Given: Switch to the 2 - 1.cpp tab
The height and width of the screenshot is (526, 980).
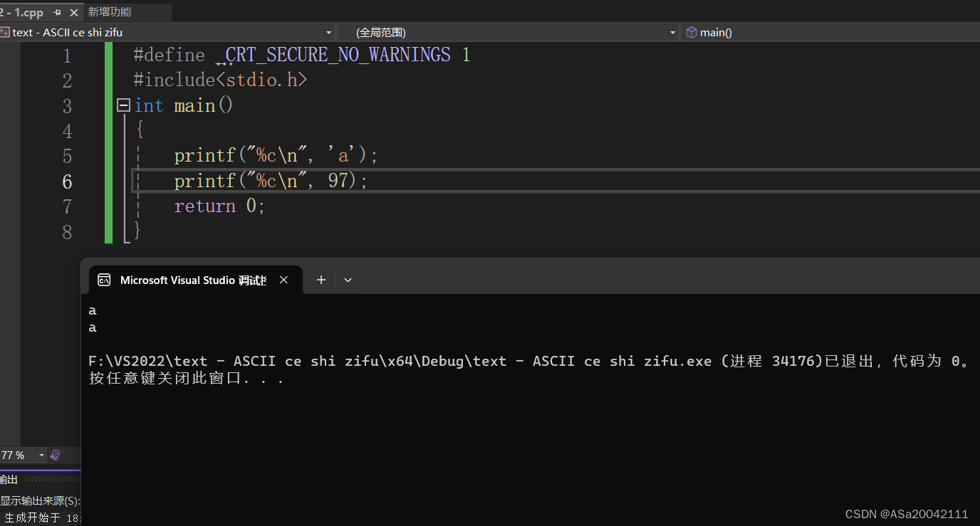Looking at the screenshot, I should tap(21, 12).
